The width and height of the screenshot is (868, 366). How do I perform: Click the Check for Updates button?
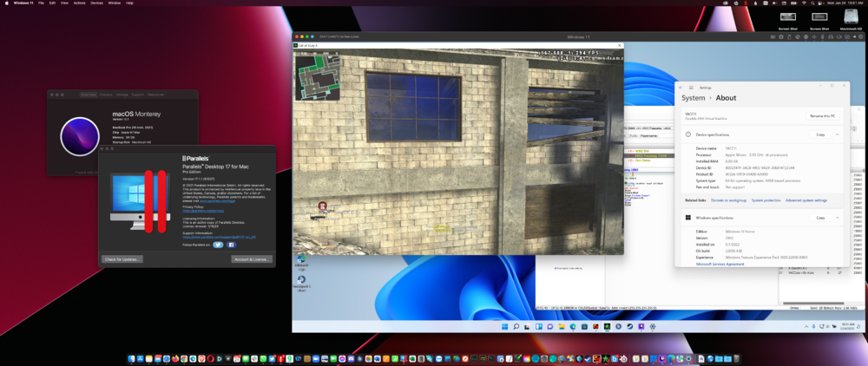(x=122, y=258)
